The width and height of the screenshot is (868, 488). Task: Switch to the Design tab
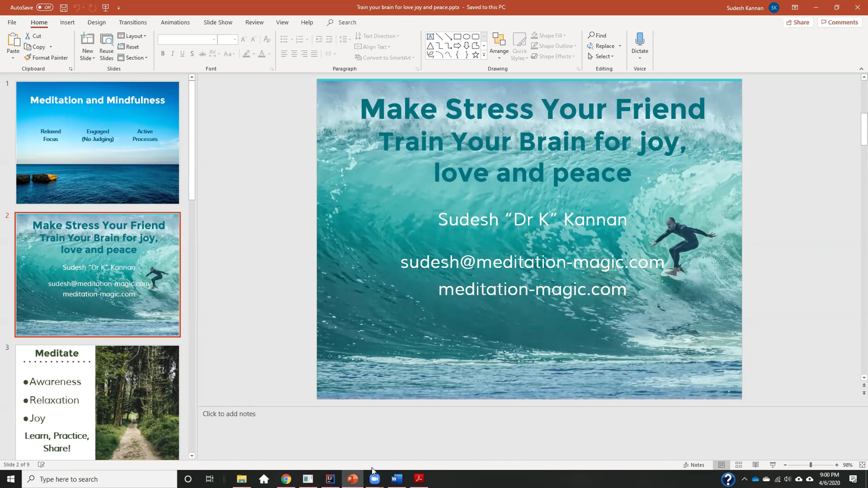[97, 22]
